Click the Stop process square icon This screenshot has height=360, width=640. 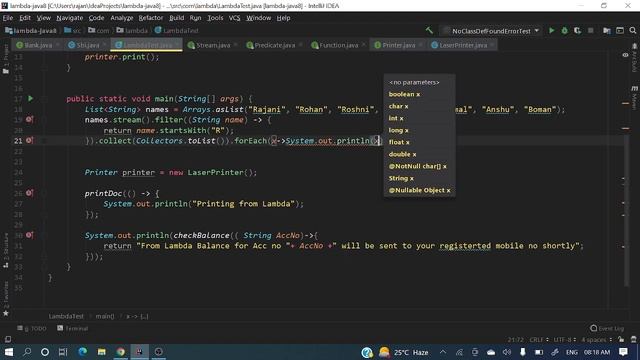tap(590, 31)
